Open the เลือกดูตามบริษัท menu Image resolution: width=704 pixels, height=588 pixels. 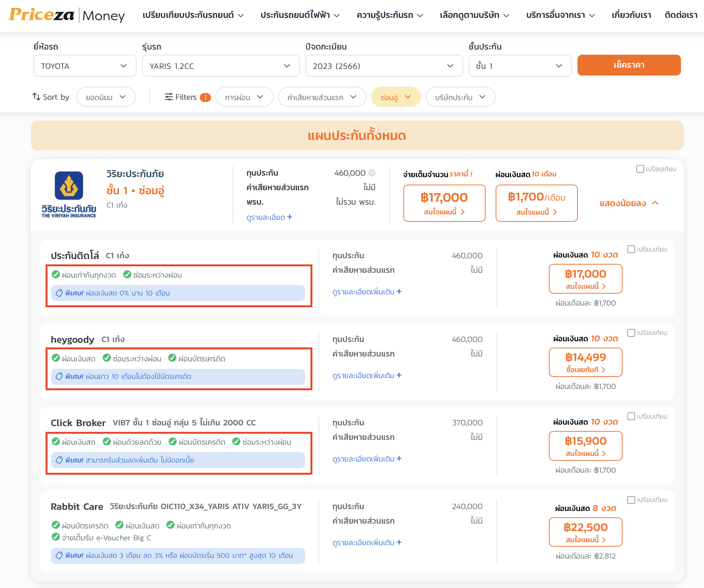coord(474,15)
